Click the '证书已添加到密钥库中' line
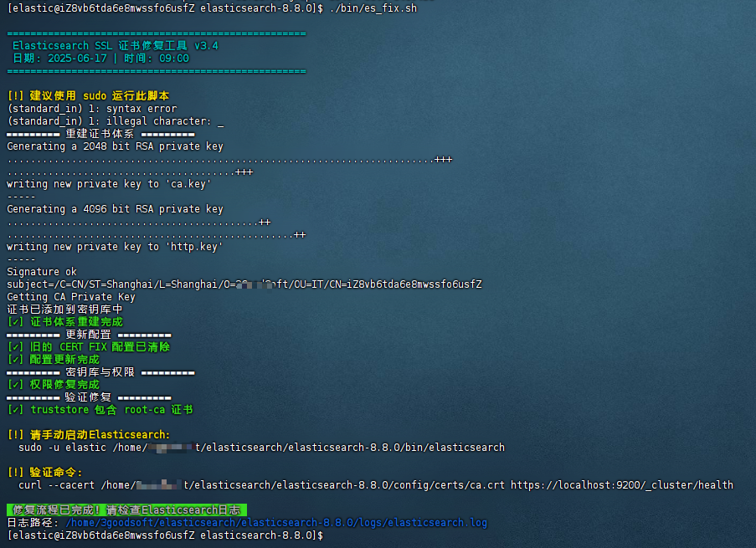Screen dimensions: 756x548 coord(65,309)
